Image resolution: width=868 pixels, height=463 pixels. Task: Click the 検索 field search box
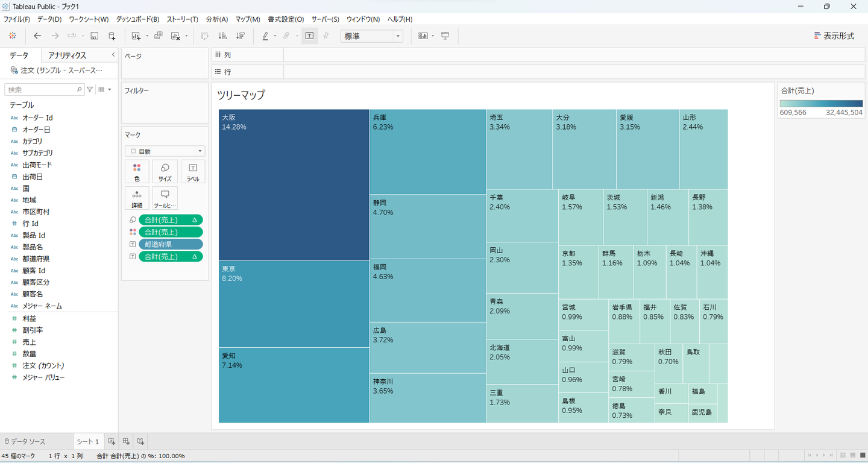(42, 89)
